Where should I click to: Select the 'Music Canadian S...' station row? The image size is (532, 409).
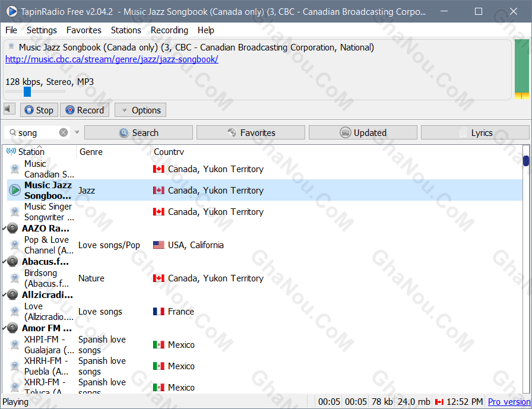265,169
